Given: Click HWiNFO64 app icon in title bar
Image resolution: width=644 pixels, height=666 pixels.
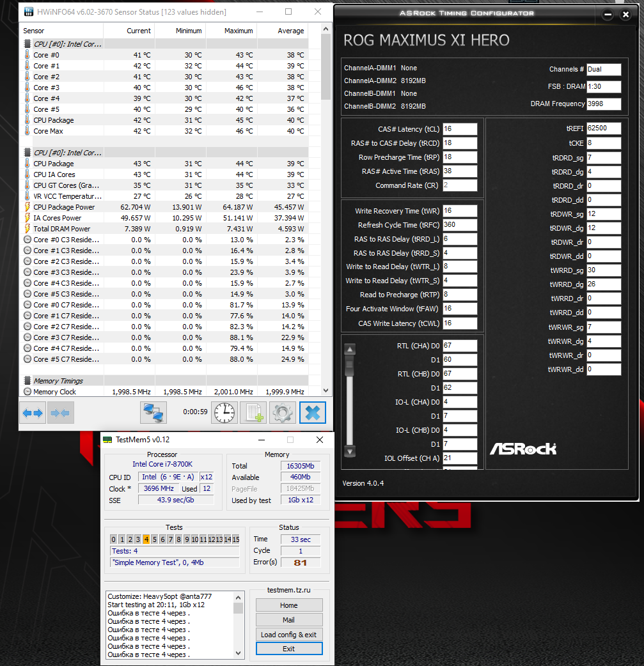Looking at the screenshot, I should [29, 12].
